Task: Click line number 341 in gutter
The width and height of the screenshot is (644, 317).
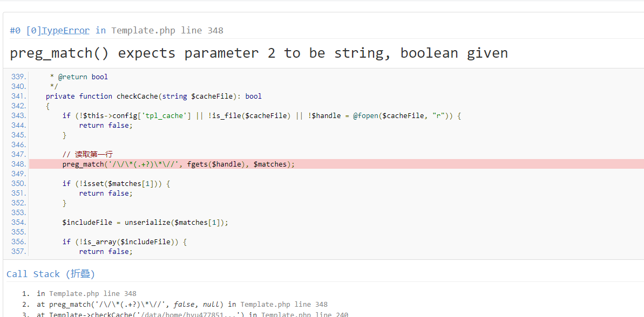Action: click(18, 97)
